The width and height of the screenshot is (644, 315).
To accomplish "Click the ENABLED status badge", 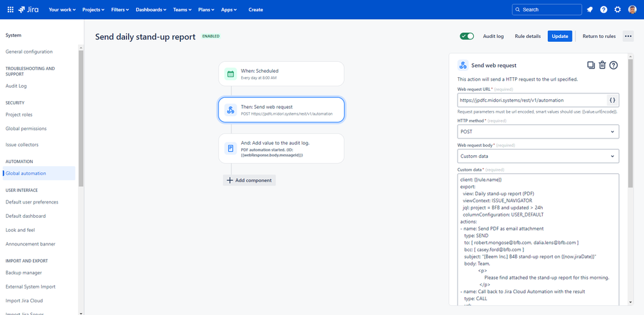I will (211, 36).
